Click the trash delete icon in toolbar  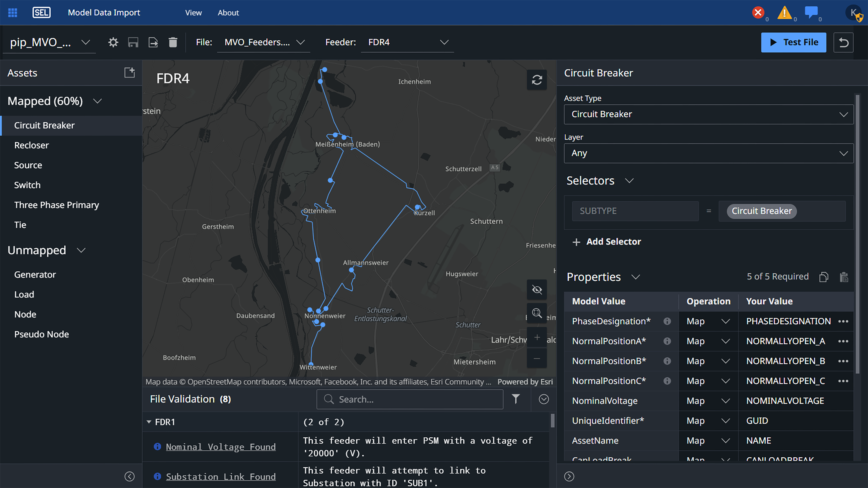173,43
